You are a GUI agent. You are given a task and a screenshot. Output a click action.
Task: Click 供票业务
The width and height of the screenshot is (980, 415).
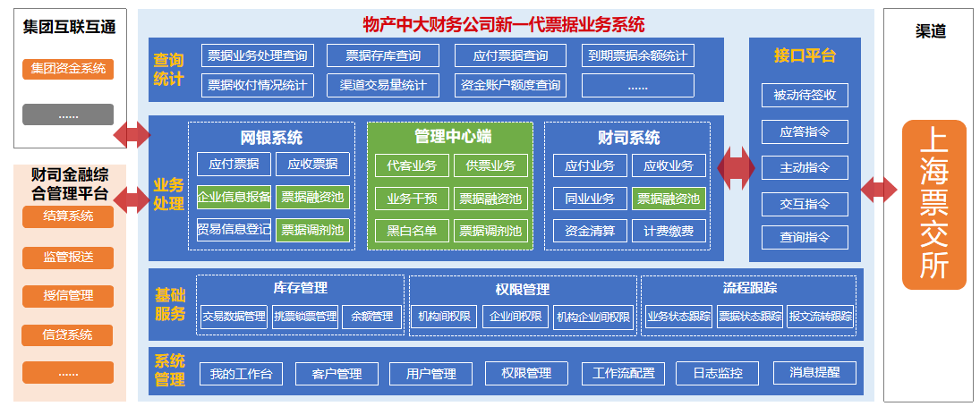click(x=490, y=165)
